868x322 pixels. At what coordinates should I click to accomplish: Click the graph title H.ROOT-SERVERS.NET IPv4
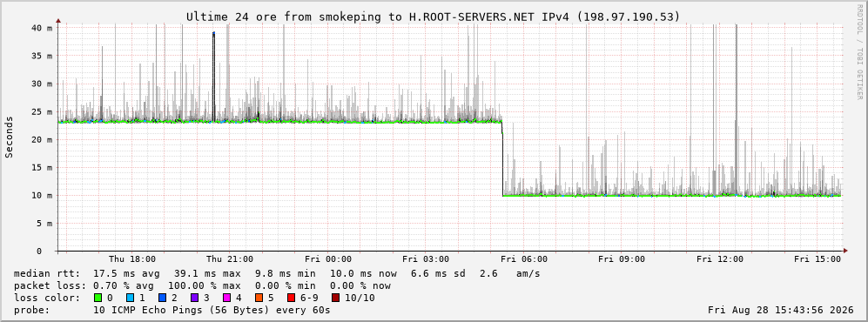(490, 17)
